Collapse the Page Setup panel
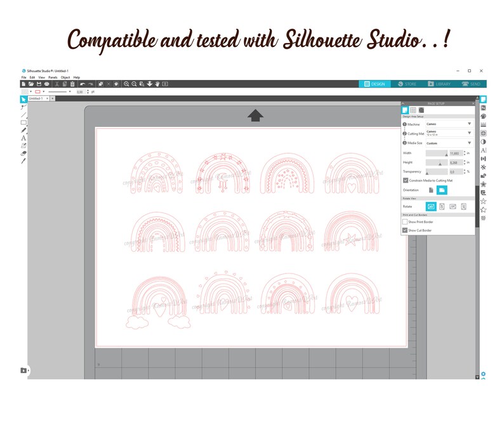The image size is (504, 425). pyautogui.click(x=402, y=103)
